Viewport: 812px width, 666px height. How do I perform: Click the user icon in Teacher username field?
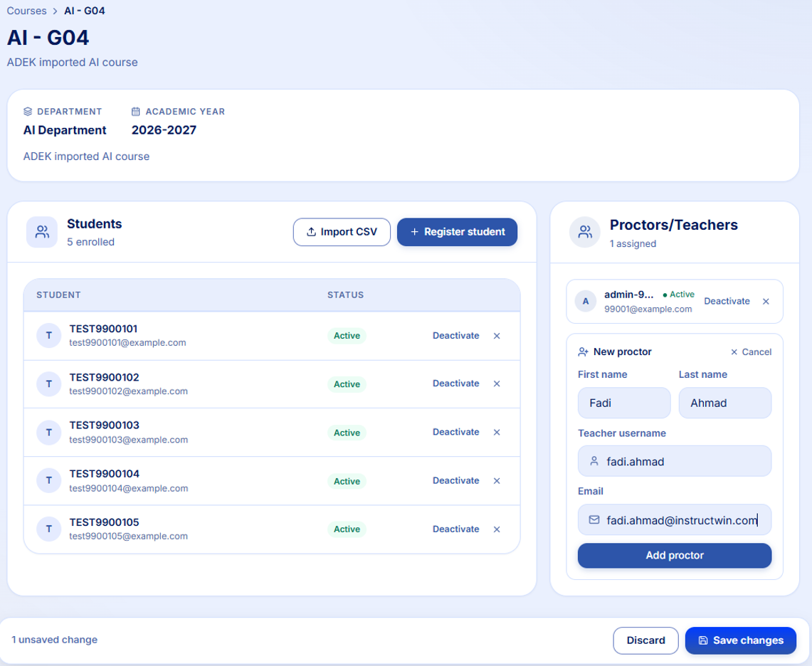coord(594,461)
